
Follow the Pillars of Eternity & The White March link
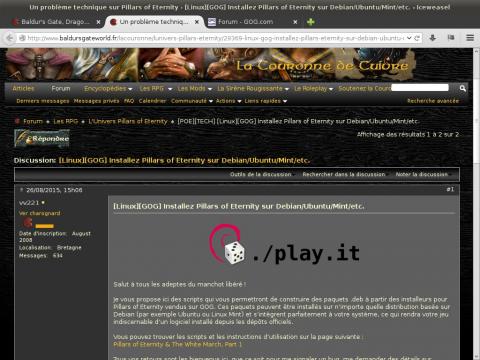coord(177,344)
